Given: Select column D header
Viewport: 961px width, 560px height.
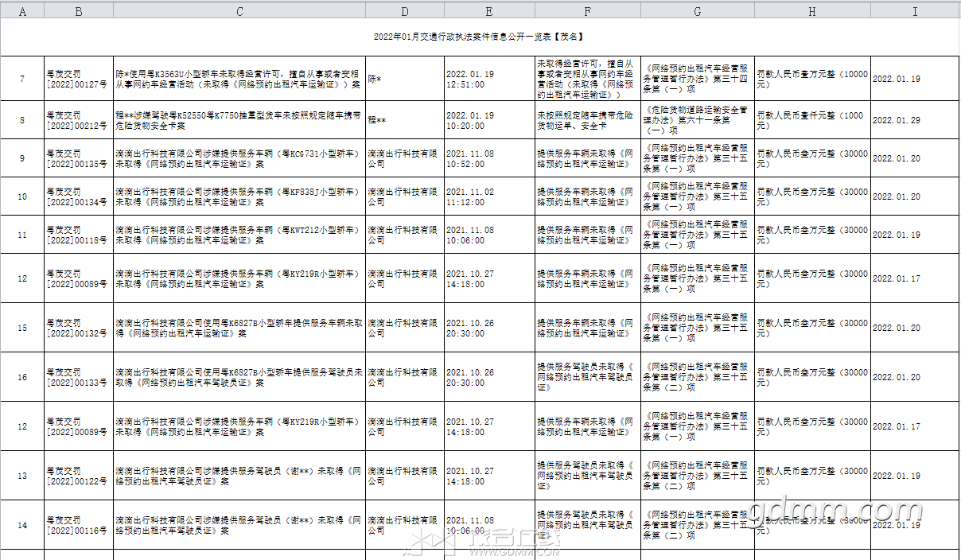Looking at the screenshot, I should click(x=405, y=11).
